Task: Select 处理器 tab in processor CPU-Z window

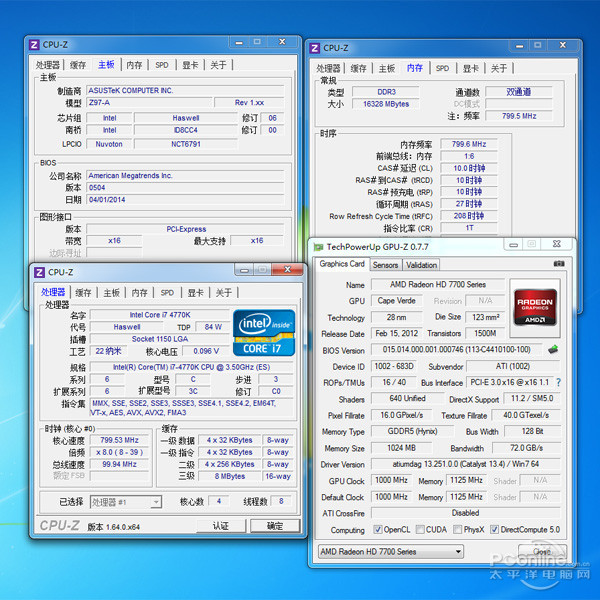Action: pos(53,292)
